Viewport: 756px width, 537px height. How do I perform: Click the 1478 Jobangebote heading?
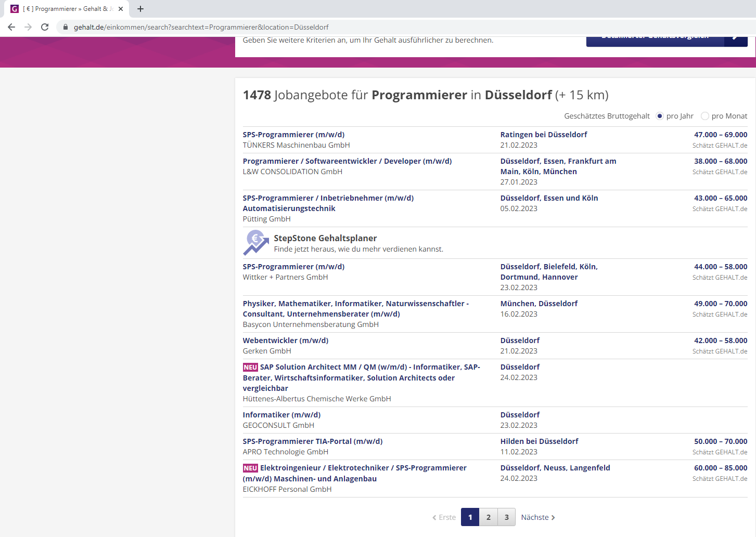(426, 95)
